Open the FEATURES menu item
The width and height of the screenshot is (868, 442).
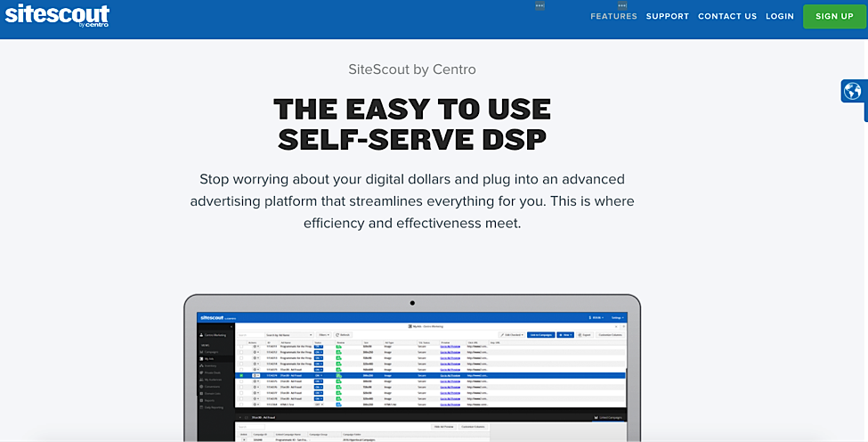point(613,16)
